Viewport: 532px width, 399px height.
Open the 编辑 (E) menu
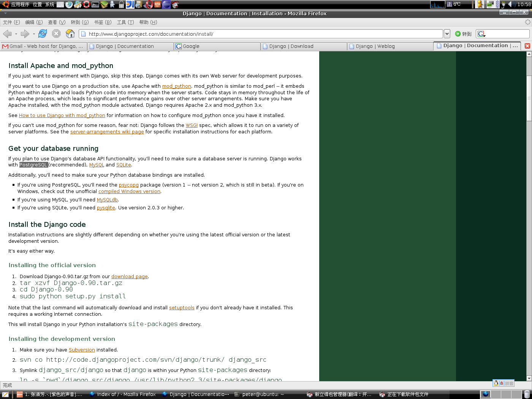[x=34, y=22]
